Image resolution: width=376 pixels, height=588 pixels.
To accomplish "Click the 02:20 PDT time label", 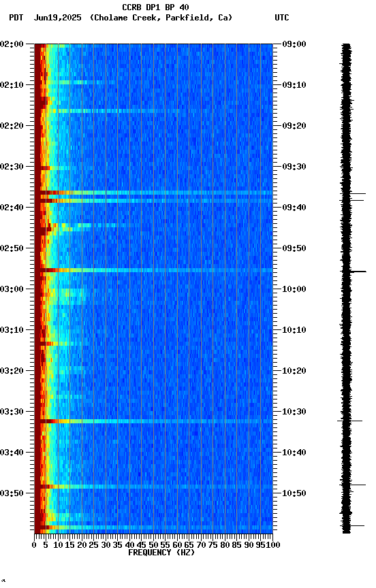I will pos(12,126).
